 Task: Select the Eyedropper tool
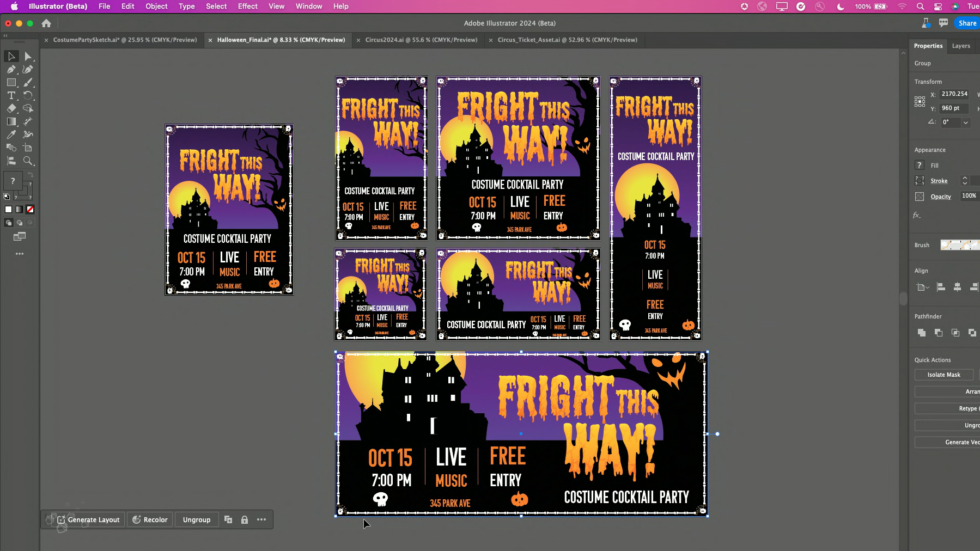pos(11,134)
